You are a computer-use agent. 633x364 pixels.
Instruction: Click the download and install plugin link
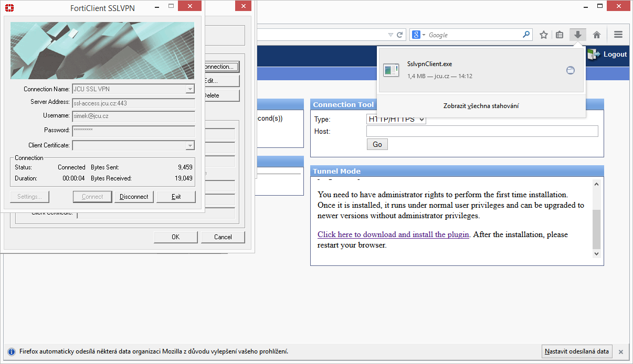(x=393, y=234)
